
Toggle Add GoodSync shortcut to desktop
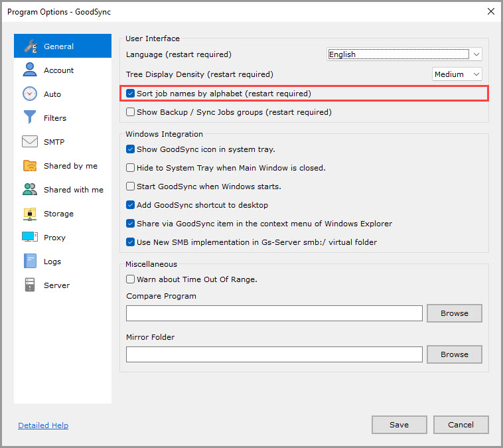click(130, 205)
